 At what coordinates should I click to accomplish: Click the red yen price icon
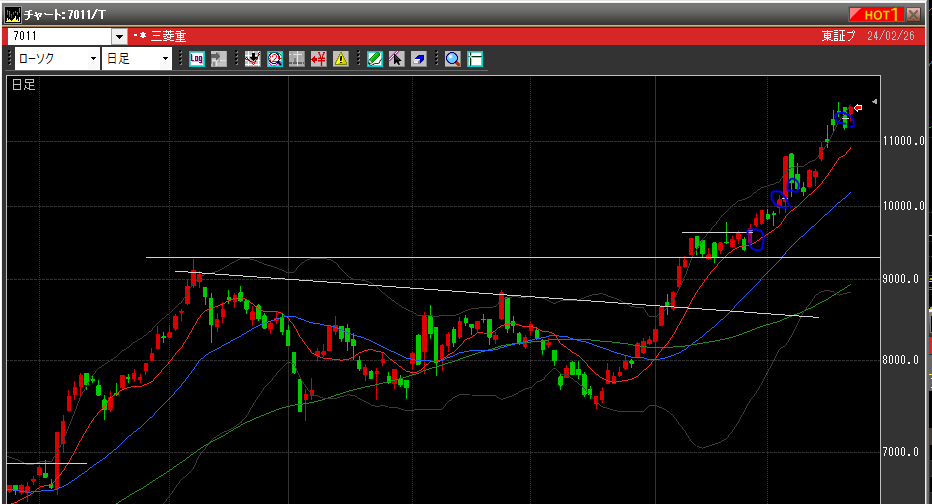[319, 59]
